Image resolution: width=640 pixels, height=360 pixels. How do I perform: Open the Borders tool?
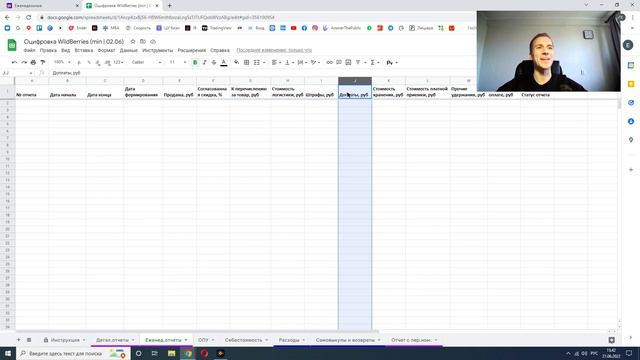click(247, 62)
